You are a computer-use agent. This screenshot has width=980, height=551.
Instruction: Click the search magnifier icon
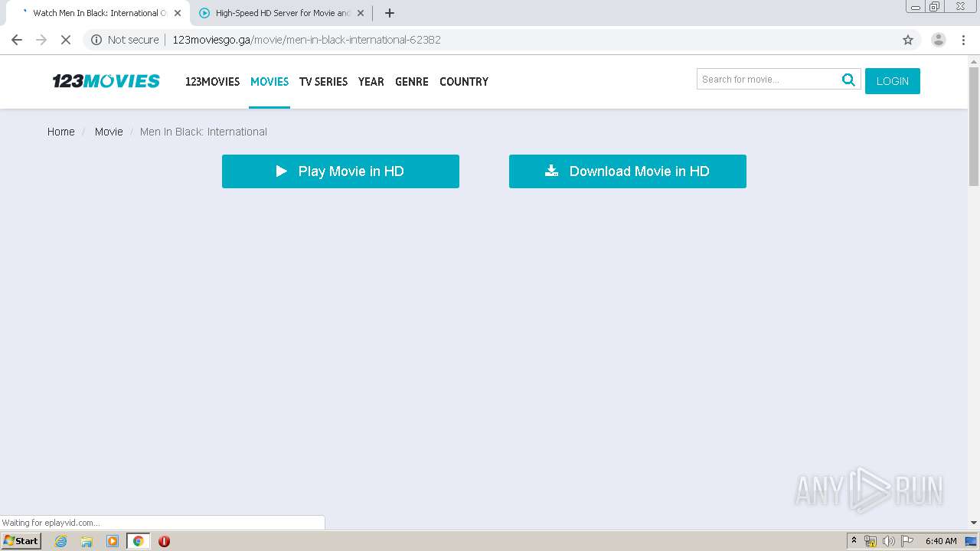(x=848, y=80)
